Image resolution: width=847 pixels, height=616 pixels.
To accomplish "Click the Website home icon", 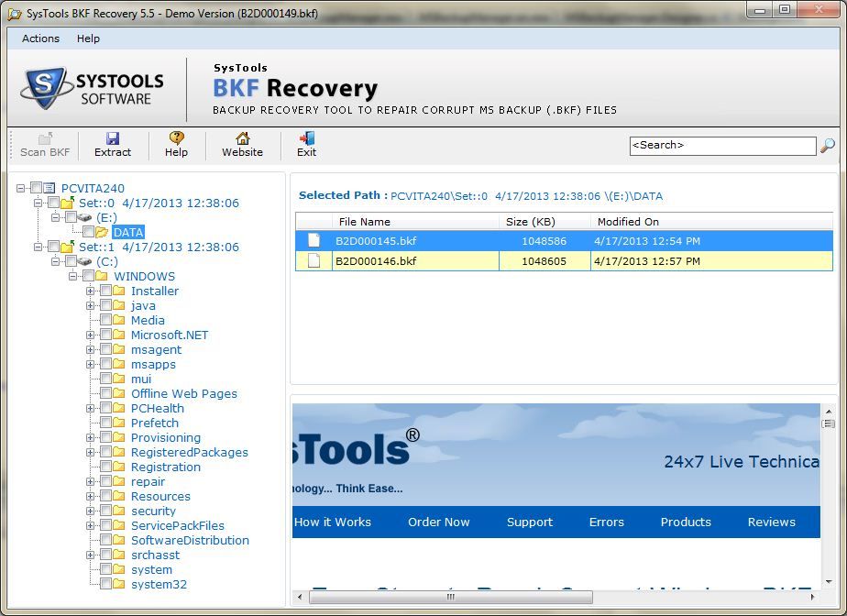I will point(242,138).
